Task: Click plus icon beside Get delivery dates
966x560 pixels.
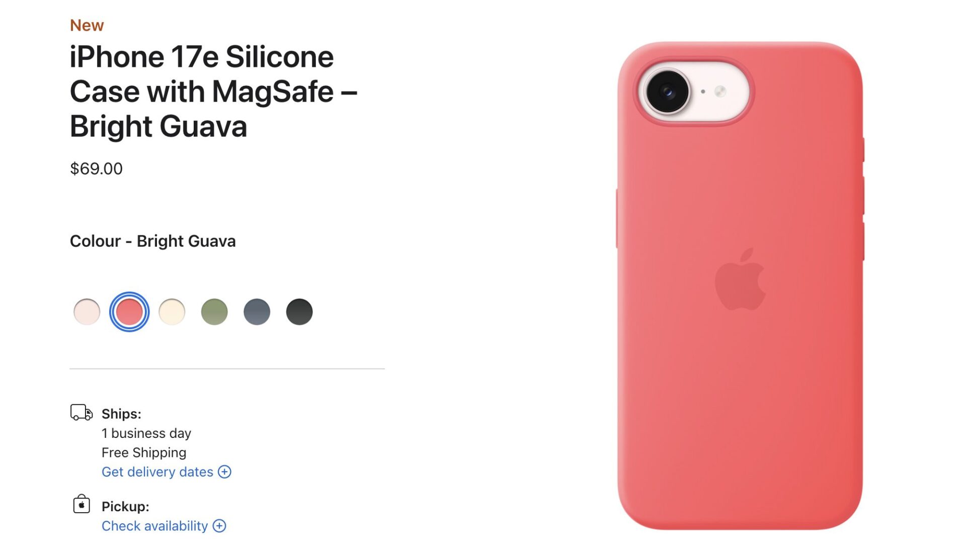Action: [x=224, y=472]
